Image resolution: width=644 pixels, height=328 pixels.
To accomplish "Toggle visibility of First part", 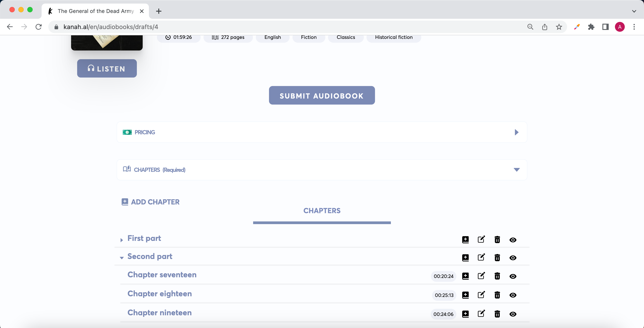I will [513, 240].
